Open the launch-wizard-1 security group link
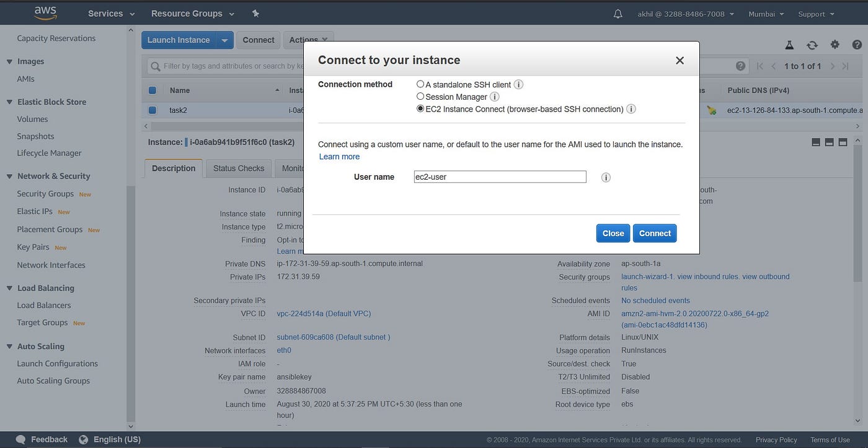Viewport: 868px width, 448px height. click(x=647, y=277)
